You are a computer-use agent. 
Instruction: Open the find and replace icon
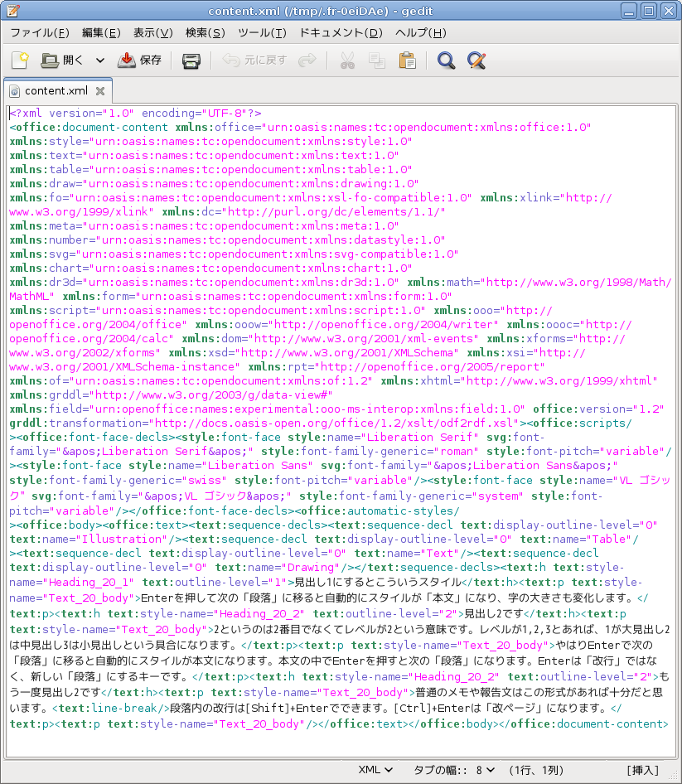coord(476,60)
